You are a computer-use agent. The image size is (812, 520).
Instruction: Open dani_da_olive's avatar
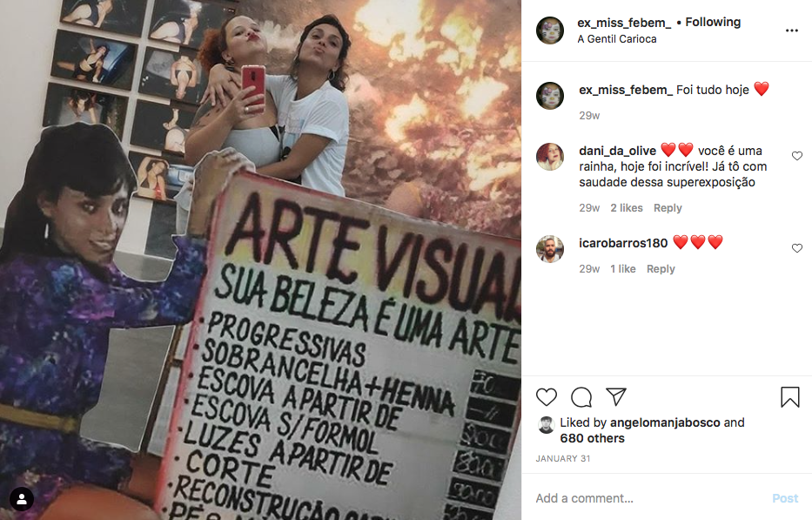pyautogui.click(x=550, y=157)
